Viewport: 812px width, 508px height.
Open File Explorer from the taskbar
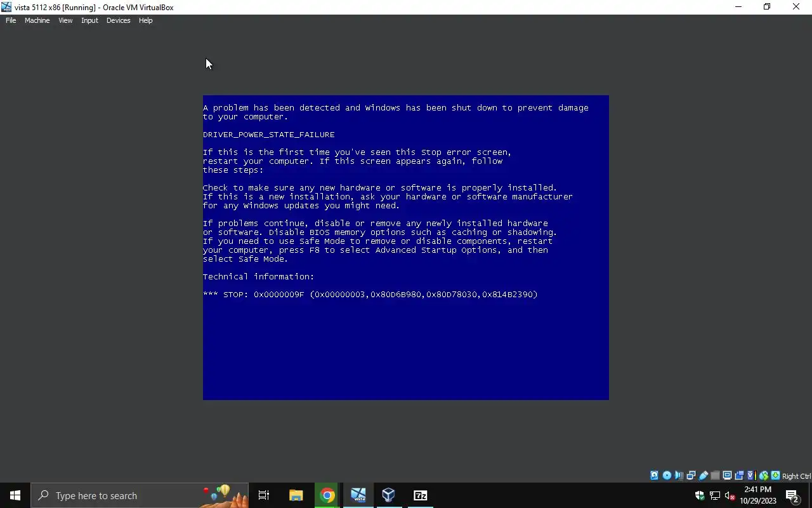click(x=296, y=495)
